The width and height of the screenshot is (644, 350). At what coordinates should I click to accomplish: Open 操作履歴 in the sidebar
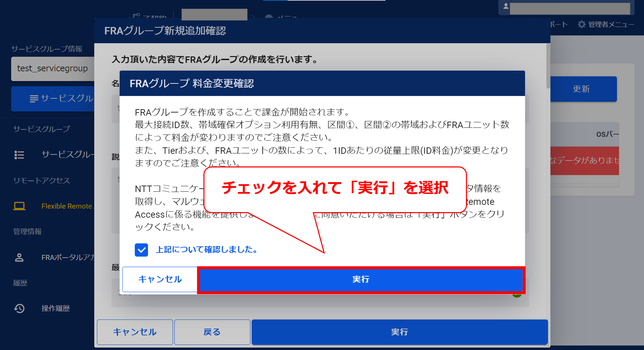coord(56,308)
